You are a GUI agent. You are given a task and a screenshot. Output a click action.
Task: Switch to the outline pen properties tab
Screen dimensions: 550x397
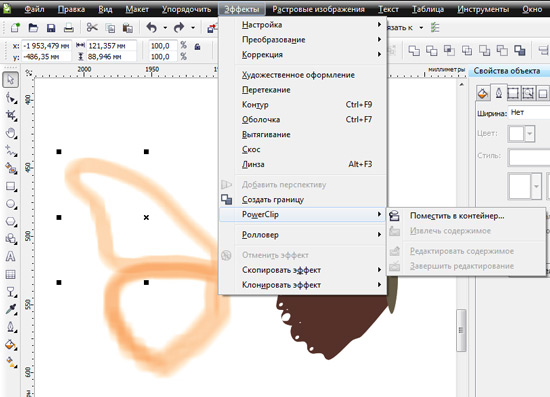pos(498,93)
